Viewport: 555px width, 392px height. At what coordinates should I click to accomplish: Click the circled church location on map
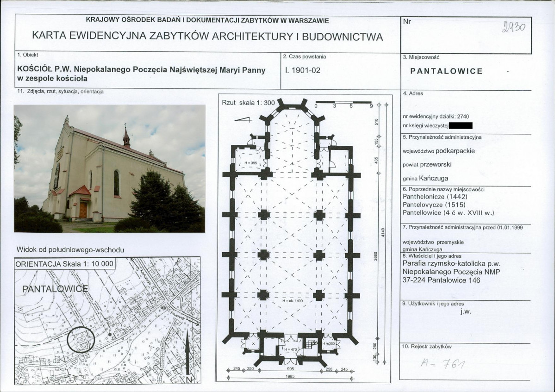click(x=81, y=340)
